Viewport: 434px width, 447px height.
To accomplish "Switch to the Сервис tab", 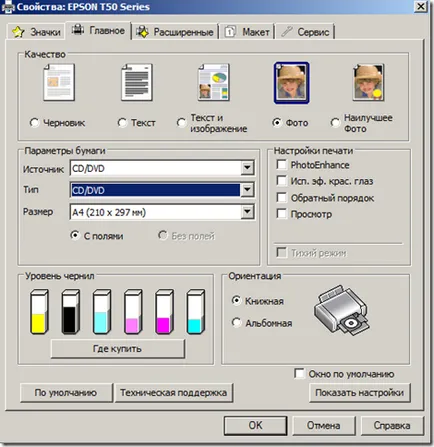I will (305, 32).
